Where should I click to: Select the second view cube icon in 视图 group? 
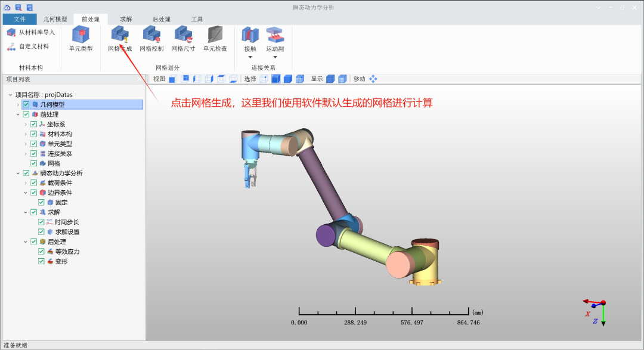pos(185,79)
